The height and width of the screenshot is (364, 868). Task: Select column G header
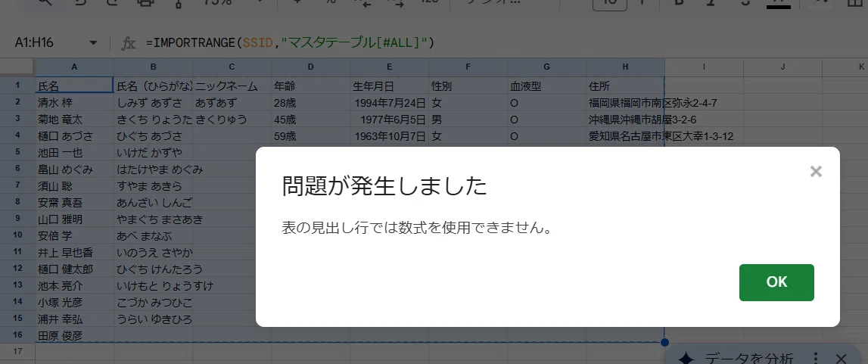coord(546,67)
